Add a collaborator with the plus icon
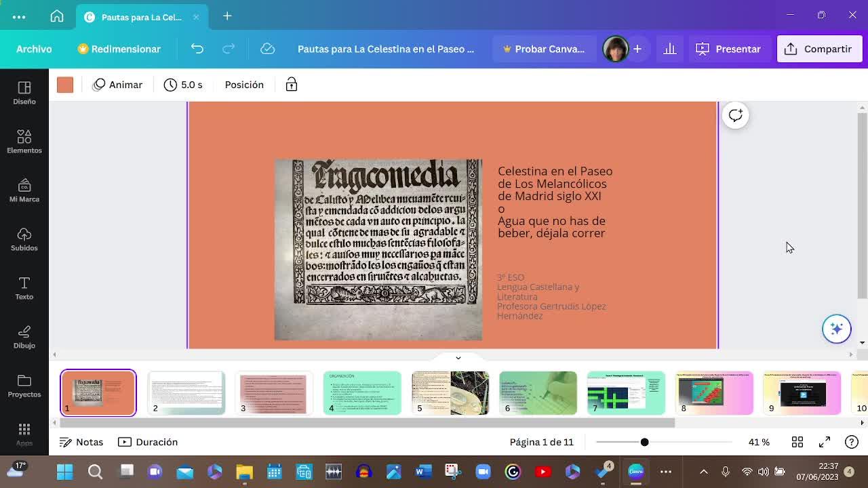This screenshot has height=488, width=868. 637,49
